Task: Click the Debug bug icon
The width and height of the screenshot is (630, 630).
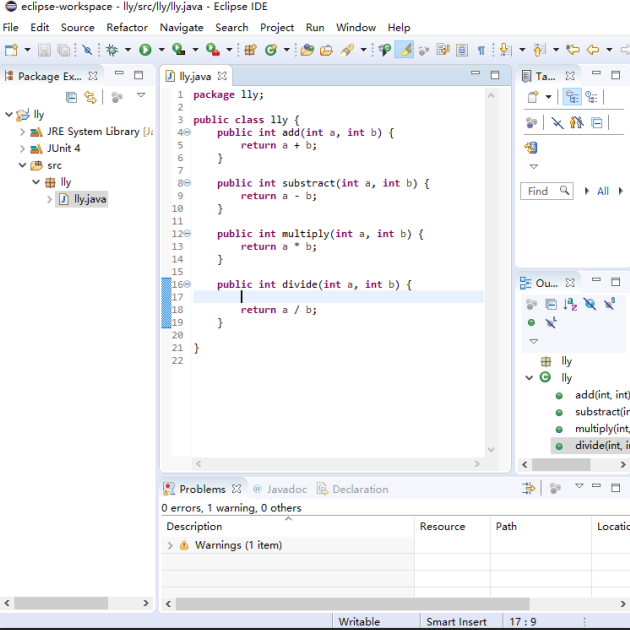Action: click(112, 50)
